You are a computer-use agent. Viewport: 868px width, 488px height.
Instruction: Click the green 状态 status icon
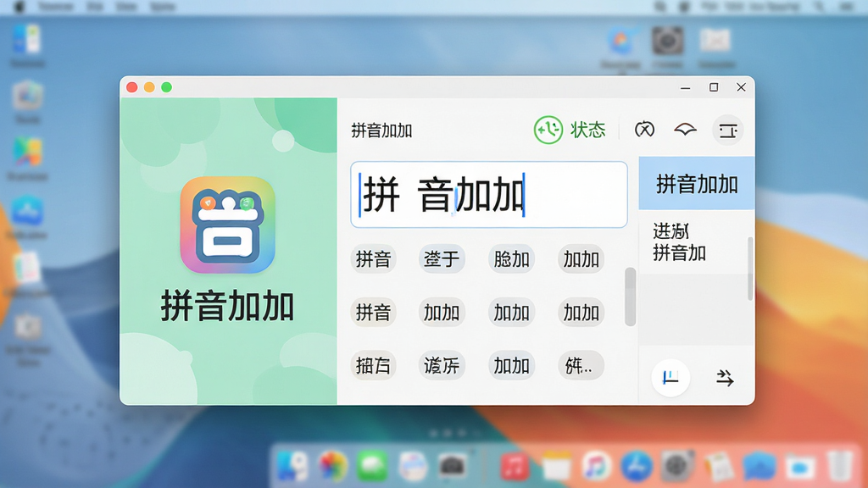tap(548, 130)
